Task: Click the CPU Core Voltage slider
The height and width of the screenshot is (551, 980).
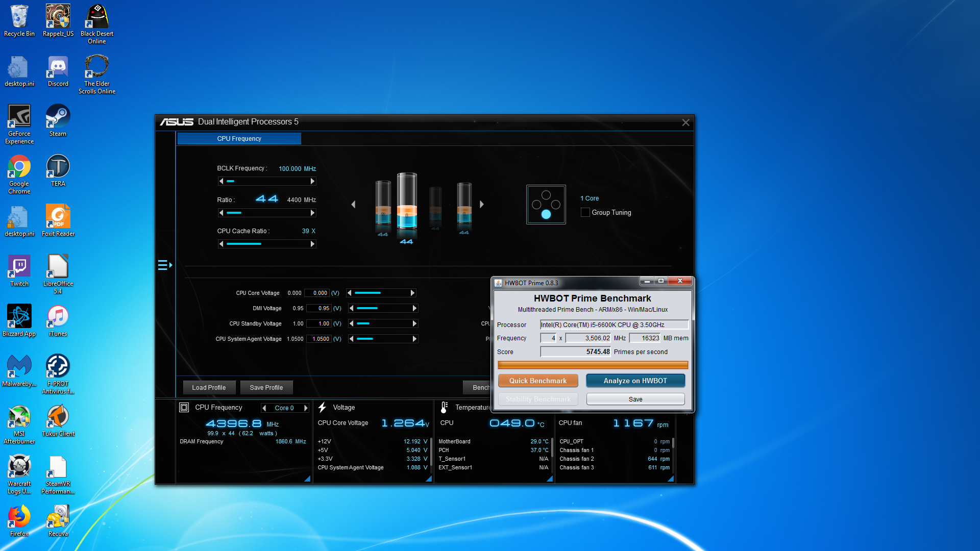Action: tap(381, 293)
